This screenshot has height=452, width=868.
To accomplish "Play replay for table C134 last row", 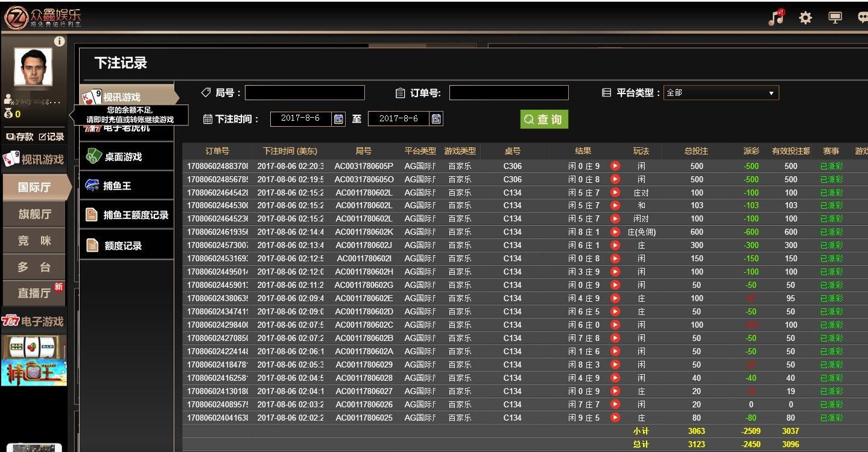I will pyautogui.click(x=615, y=418).
